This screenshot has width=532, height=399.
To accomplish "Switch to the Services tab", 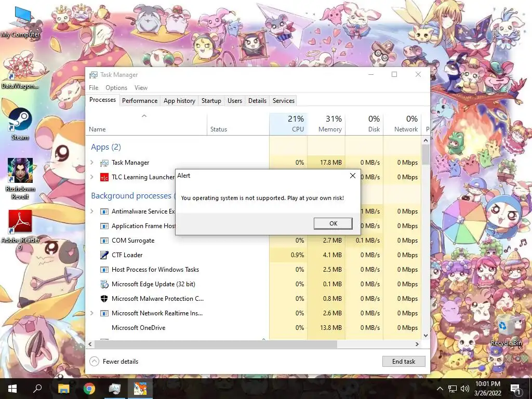I will click(284, 101).
